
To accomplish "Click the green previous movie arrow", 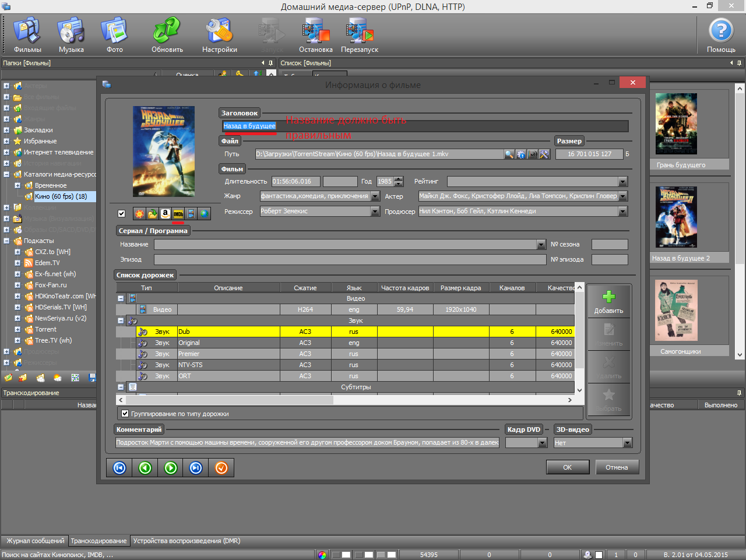I will (145, 468).
